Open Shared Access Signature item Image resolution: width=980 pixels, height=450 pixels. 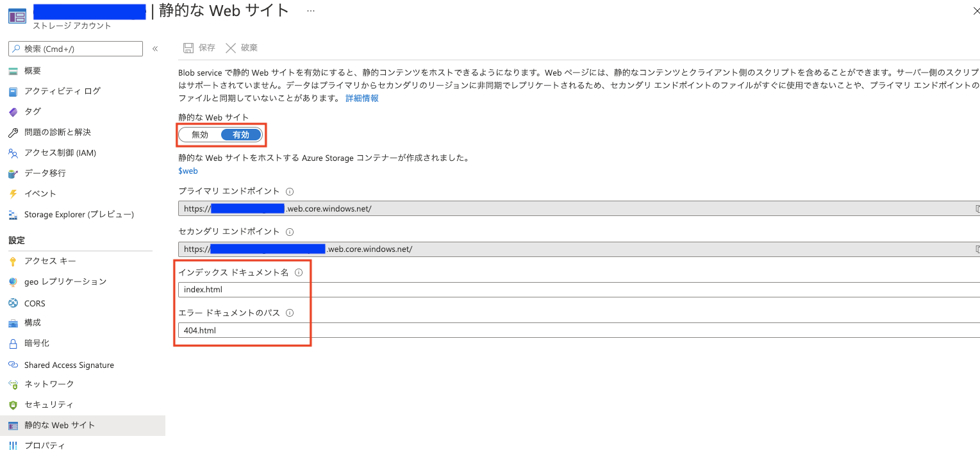(69, 365)
